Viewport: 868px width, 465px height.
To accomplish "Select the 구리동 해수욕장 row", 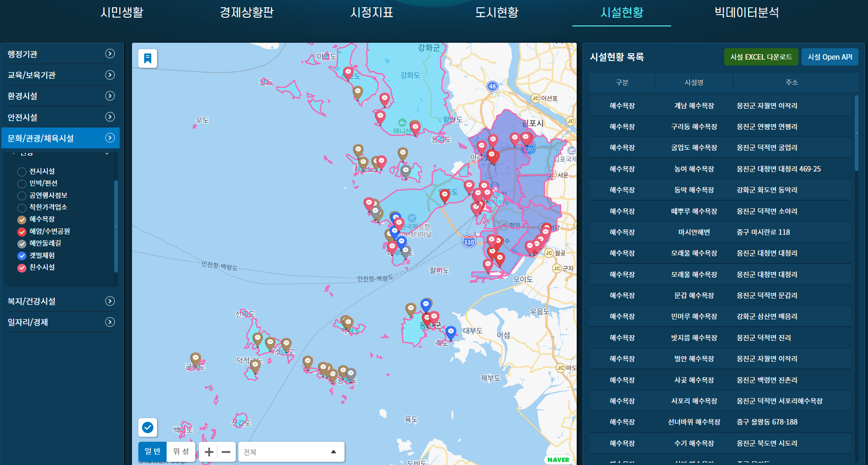I will [720, 126].
